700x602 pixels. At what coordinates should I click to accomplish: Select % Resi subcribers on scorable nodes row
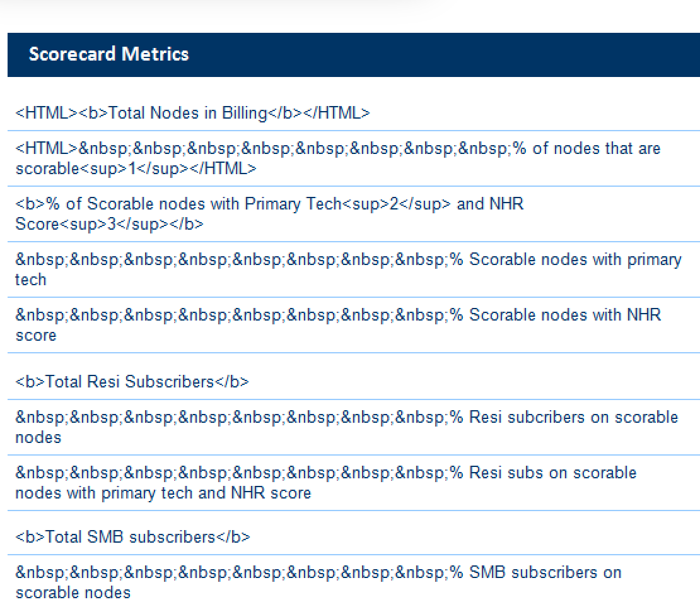coord(346,427)
